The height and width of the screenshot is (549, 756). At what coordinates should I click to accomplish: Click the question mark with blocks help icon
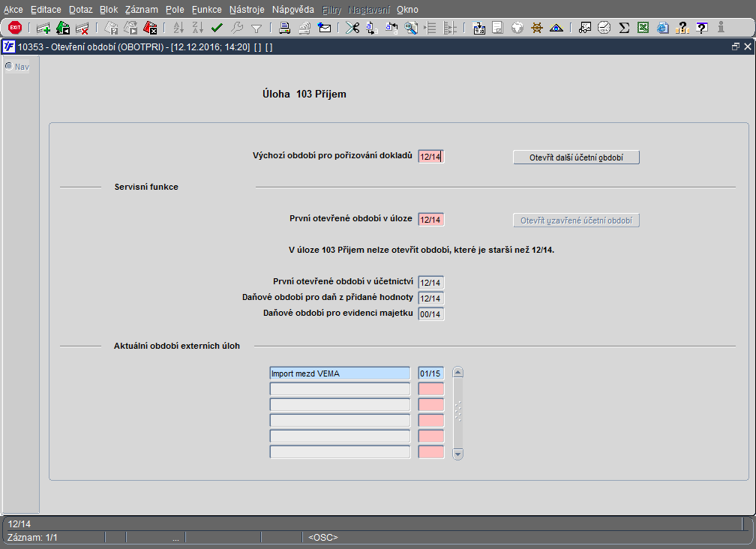click(x=682, y=28)
